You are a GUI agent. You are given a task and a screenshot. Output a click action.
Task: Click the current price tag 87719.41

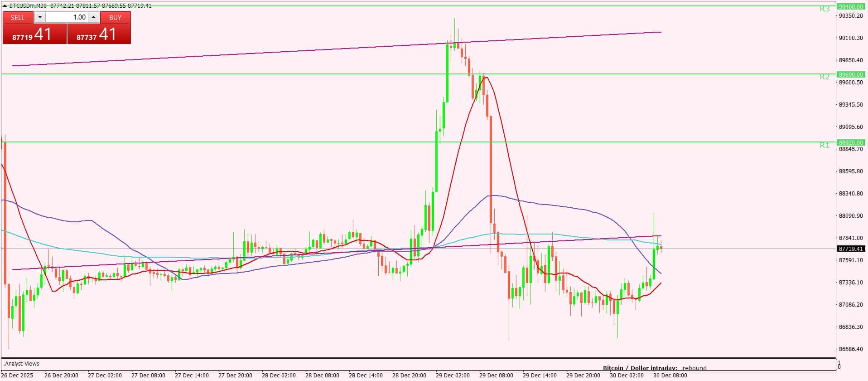tap(851, 249)
